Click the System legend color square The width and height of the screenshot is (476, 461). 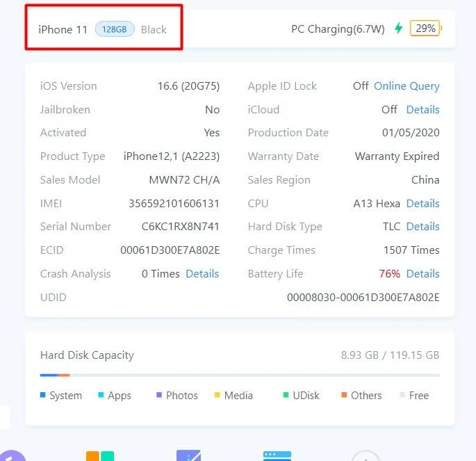click(43, 395)
